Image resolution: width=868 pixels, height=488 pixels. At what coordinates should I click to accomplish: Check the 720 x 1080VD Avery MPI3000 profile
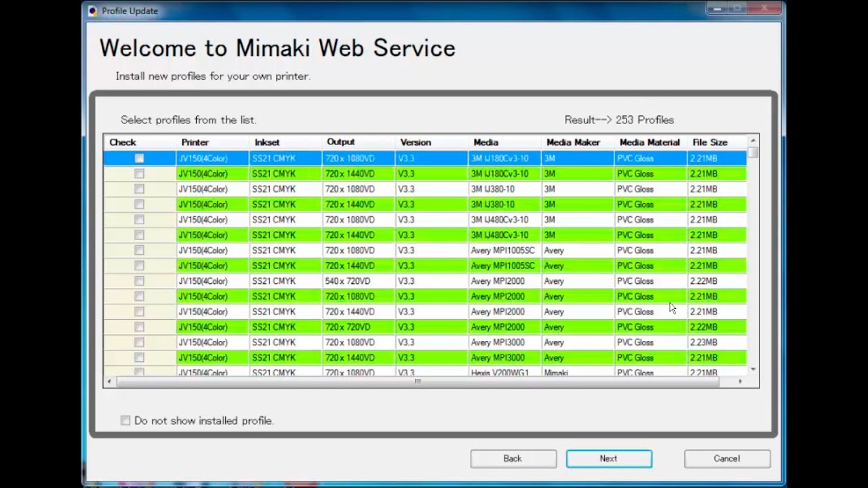pos(139,342)
